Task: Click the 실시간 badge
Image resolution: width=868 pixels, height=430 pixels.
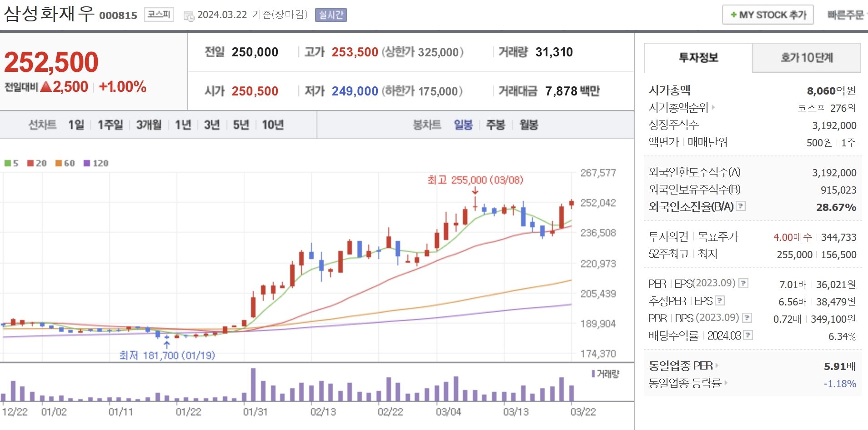Action: 331,15
